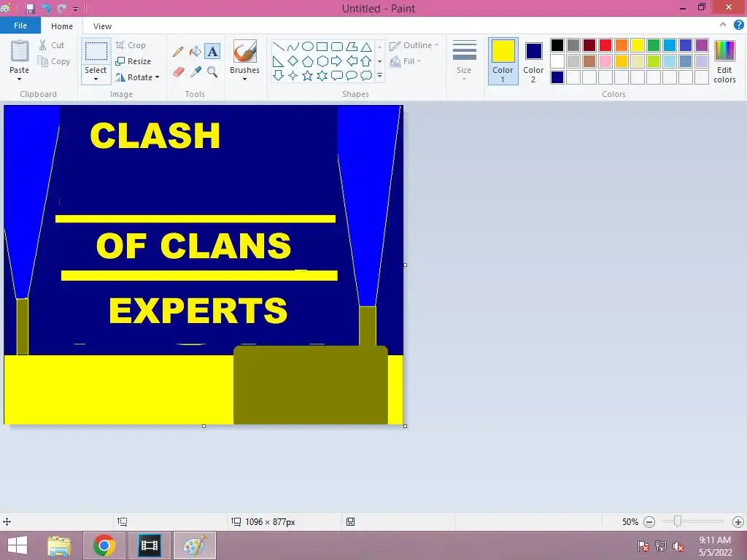
Task: Activate the rectangular Select tool
Action: [96, 52]
